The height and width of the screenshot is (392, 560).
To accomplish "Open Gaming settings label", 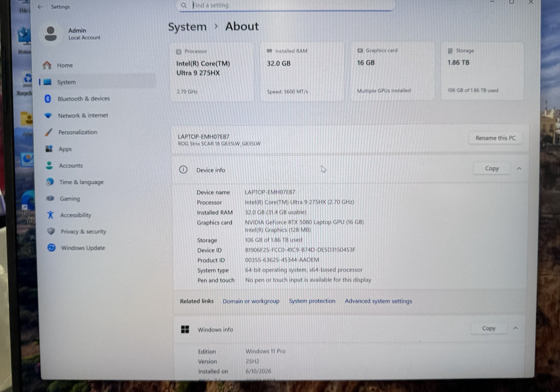I will coord(70,199).
